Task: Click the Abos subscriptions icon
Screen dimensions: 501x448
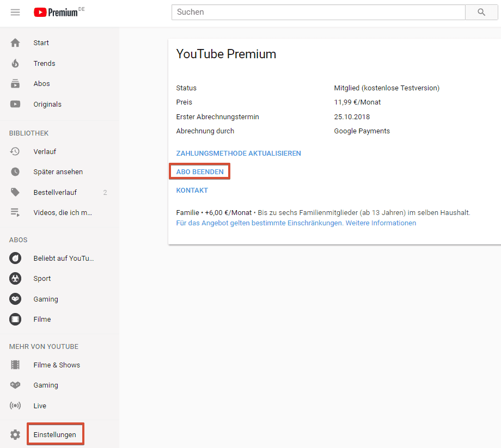Action: pyautogui.click(x=15, y=84)
